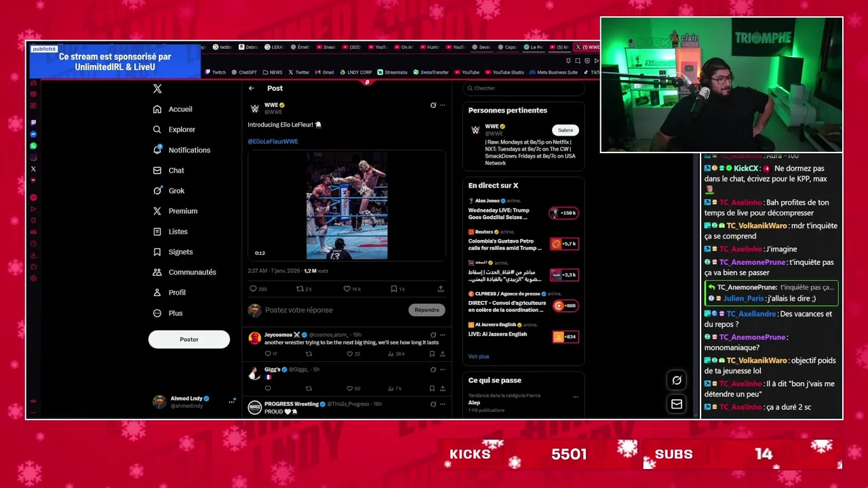Open Signets bookmarks in sidebar

(x=174, y=251)
